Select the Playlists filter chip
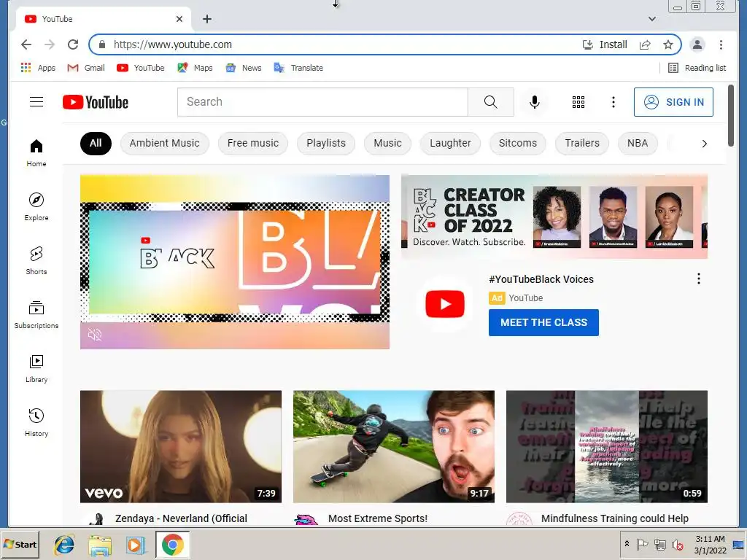 [326, 144]
